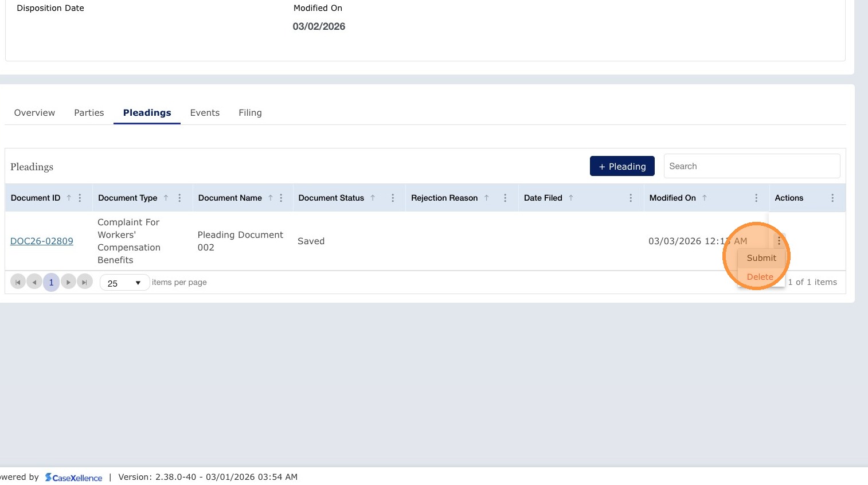This screenshot has height=485, width=868.
Task: Add a new pleading with + Pleading
Action: tap(622, 166)
